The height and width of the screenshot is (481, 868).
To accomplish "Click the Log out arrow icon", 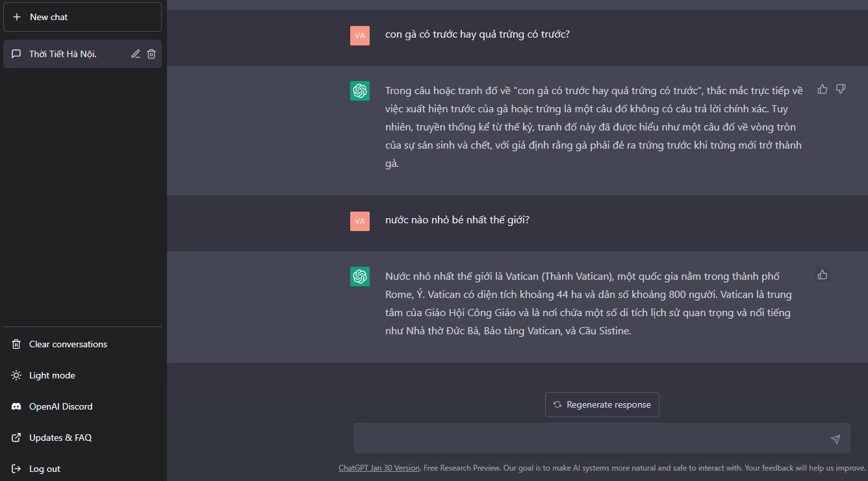I will click(16, 468).
